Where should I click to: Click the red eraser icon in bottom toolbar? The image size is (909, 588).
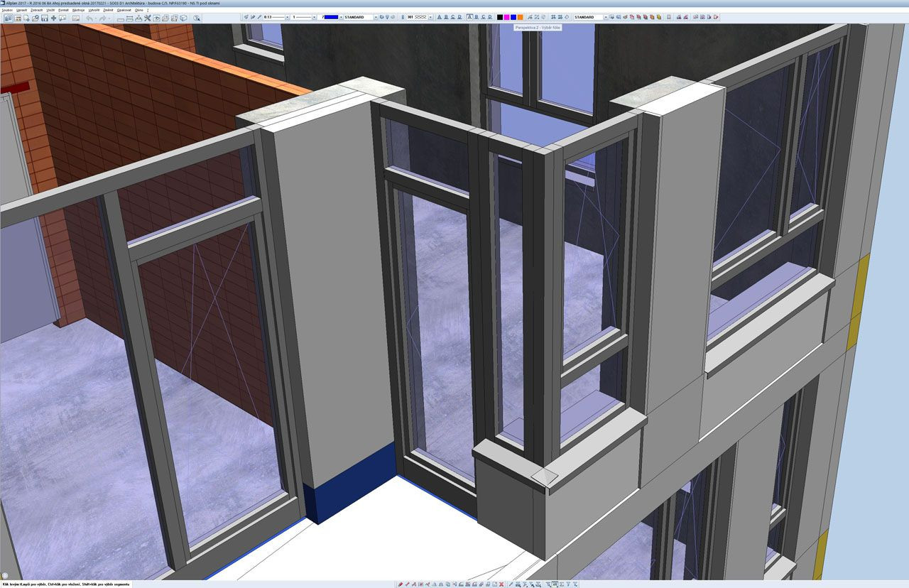(401, 584)
